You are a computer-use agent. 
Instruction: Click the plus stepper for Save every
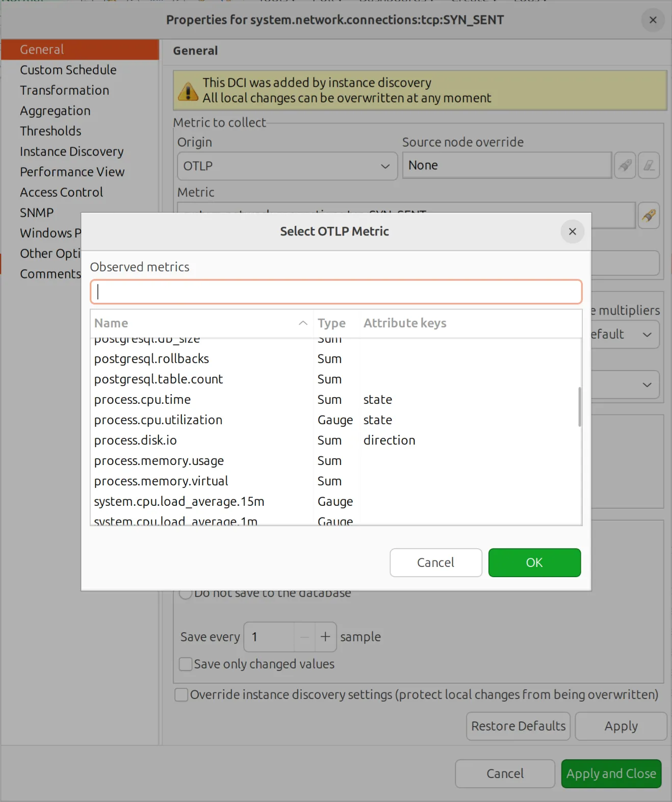[325, 637]
